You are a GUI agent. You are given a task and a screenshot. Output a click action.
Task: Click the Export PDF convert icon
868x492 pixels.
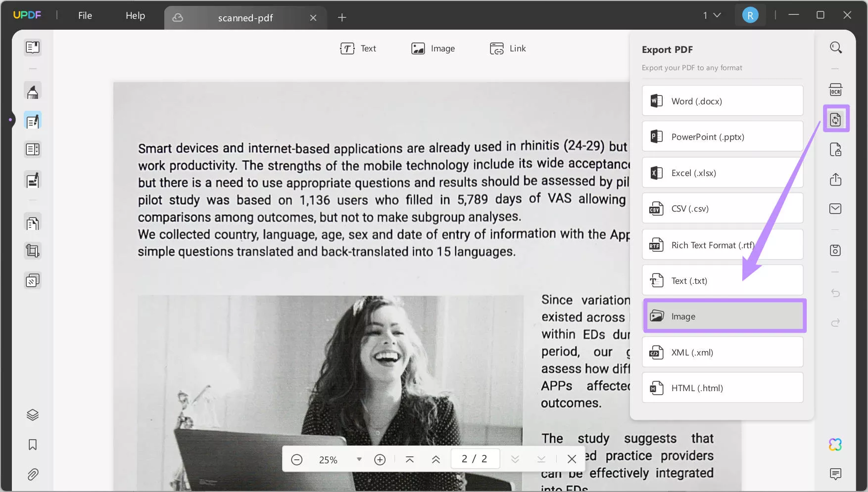pos(836,119)
